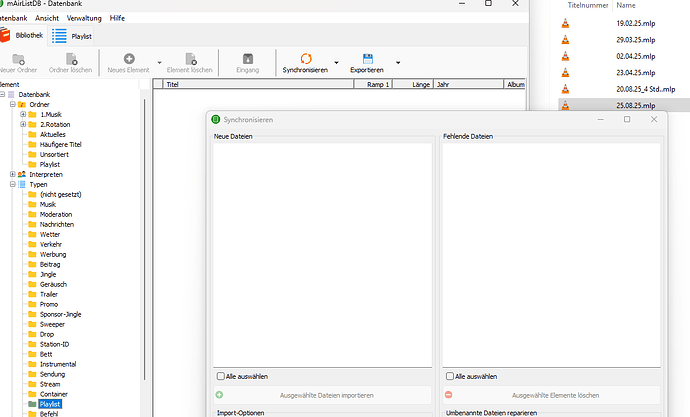Select the Unsortiert folder
Screen dimensions: 690x417
(54, 154)
